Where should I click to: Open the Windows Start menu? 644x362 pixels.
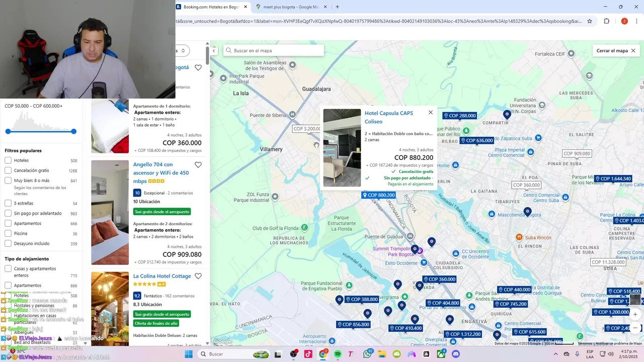[189, 354]
